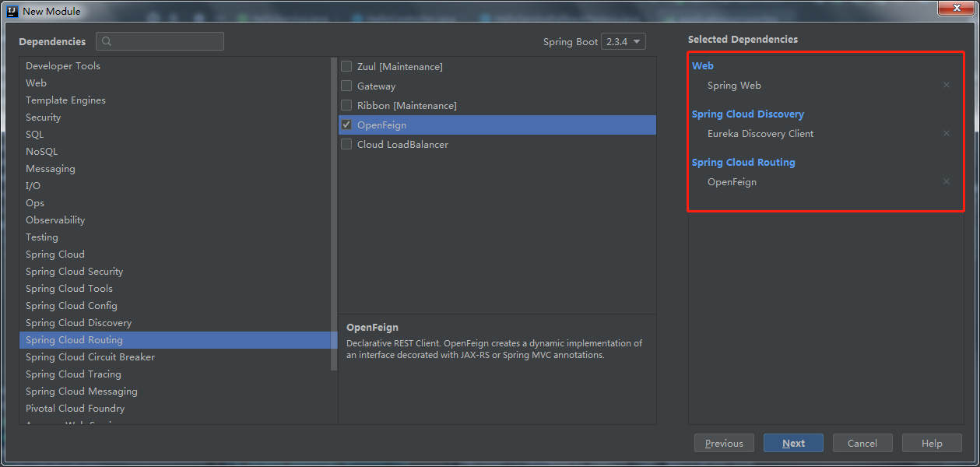Viewport: 980px width, 467px height.
Task: Select the Web category in the list
Action: point(177,83)
